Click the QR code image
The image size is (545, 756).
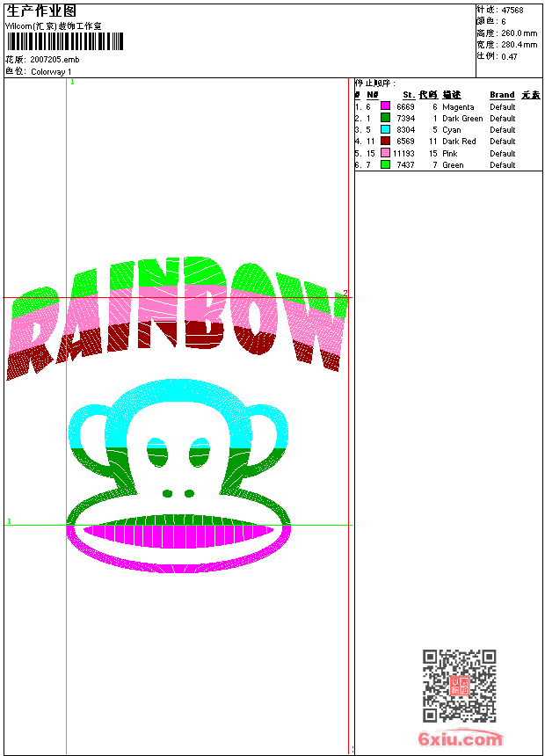tap(460, 686)
